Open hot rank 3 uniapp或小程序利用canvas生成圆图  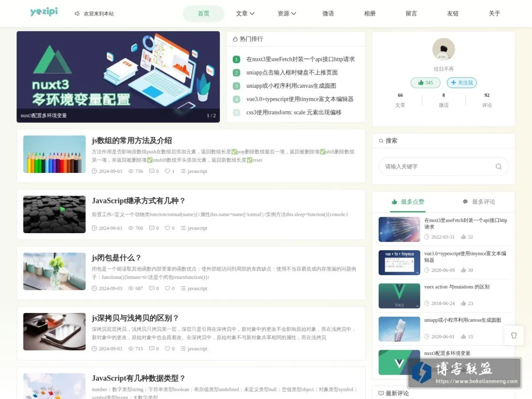point(291,86)
